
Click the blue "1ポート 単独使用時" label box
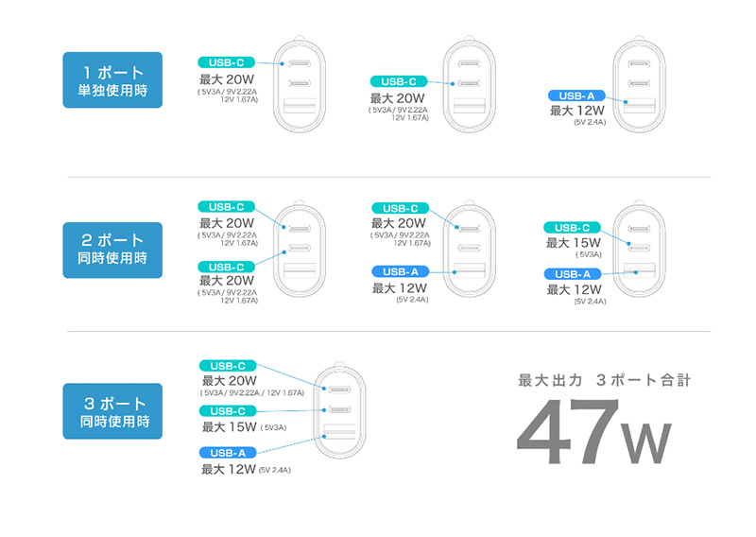click(x=112, y=80)
